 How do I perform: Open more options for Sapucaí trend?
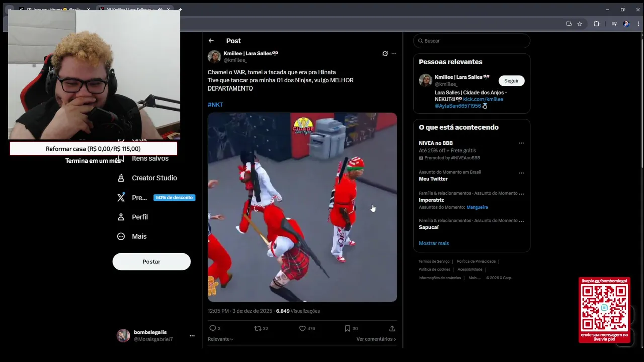521,221
